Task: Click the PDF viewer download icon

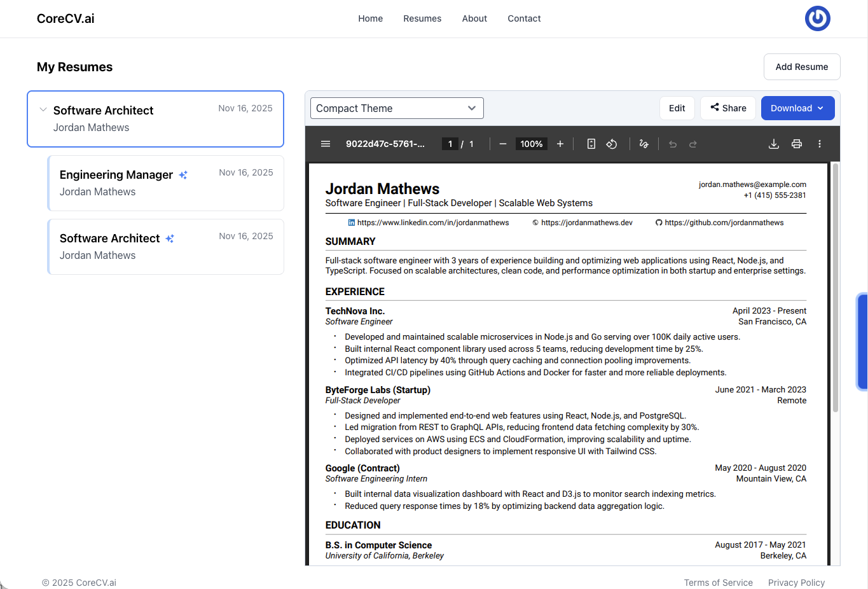Action: coord(773,144)
